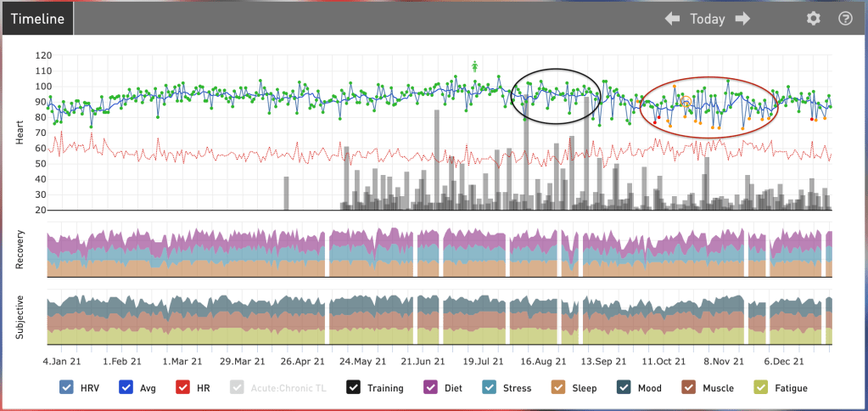Screen dimensions: 868x411
Task: Toggle the Muscle legend checkbox
Action: (x=687, y=388)
